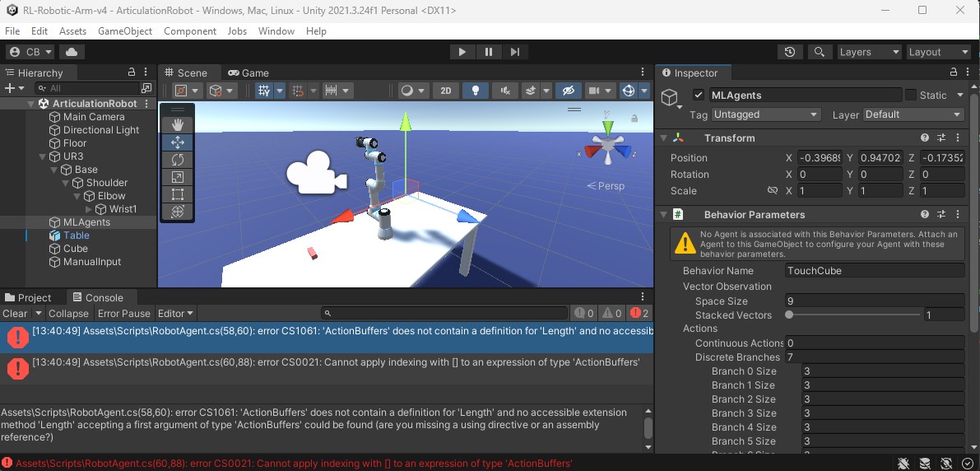Toggle Scene lighting (lightbulb)

(x=476, y=91)
